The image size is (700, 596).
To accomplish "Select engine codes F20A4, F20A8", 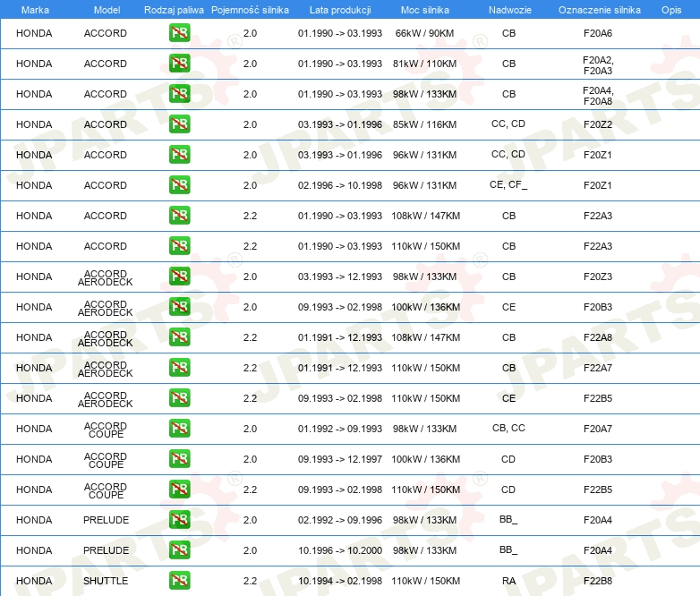I will click(x=598, y=96).
